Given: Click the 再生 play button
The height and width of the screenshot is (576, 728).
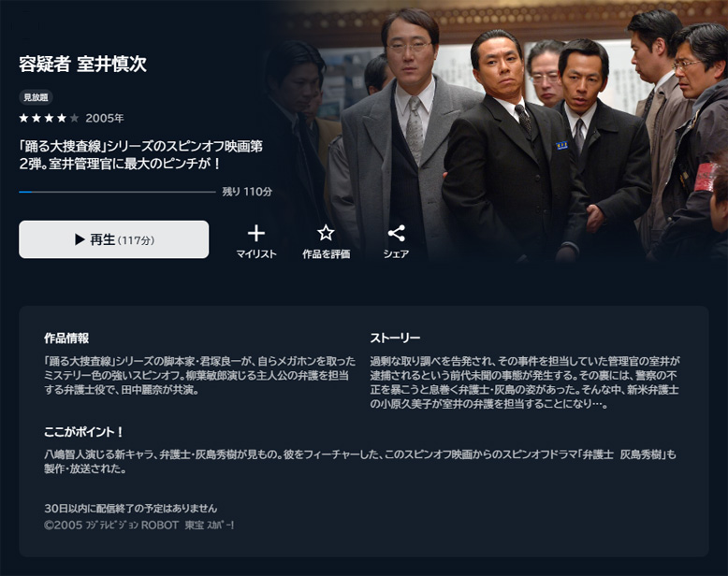Looking at the screenshot, I should click(x=114, y=239).
